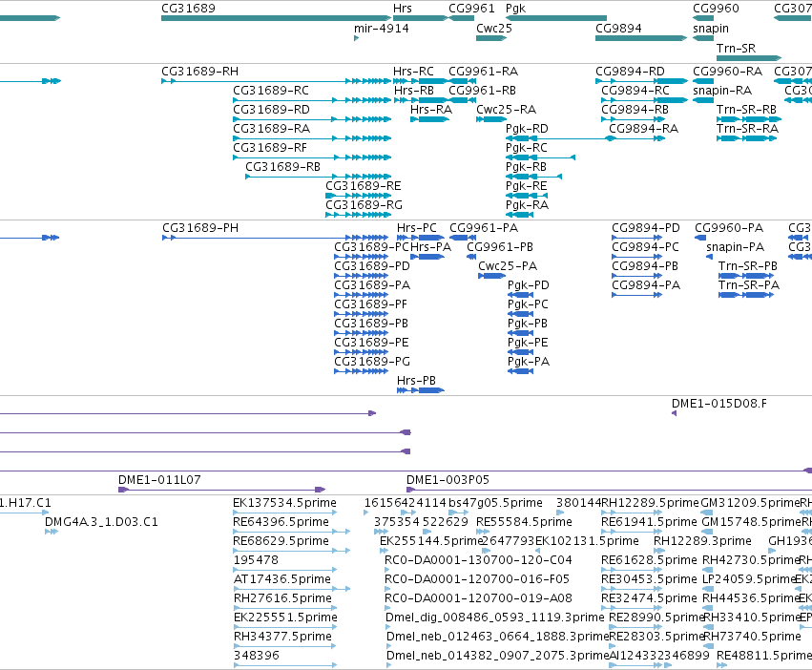The image size is (812, 670).
Task: Click the DME1-003P05 label
Action: click(448, 480)
